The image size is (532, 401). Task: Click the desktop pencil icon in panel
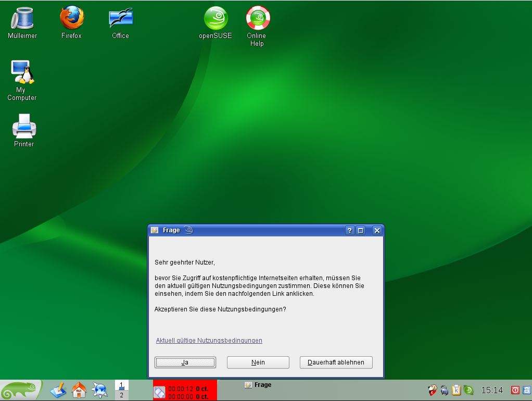58,391
